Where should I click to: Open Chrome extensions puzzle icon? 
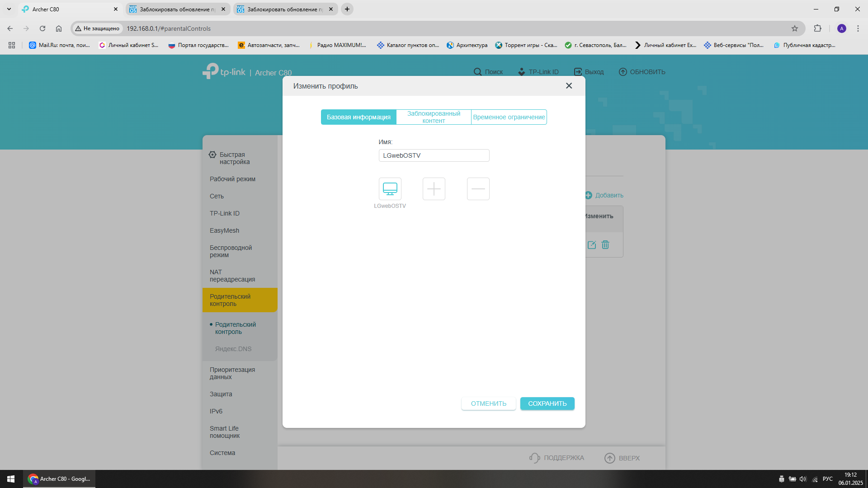817,28
